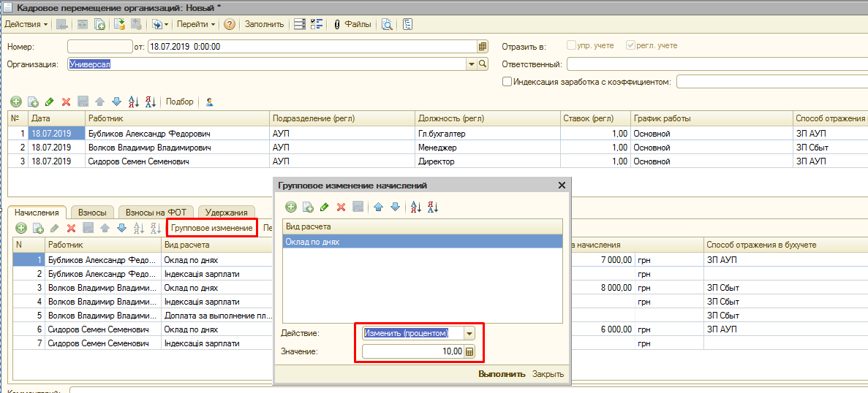Click the checklist icon in the main toolbar
Screen dimensions: 868x393
pos(317,24)
